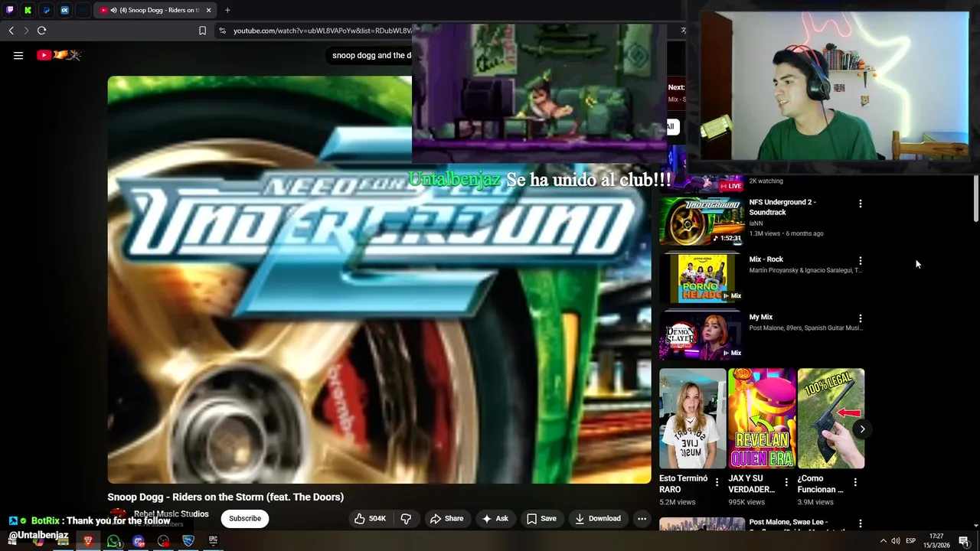980x551 pixels.
Task: Open the Post Malone, Swae Lee video thumbnail
Action: (701, 524)
